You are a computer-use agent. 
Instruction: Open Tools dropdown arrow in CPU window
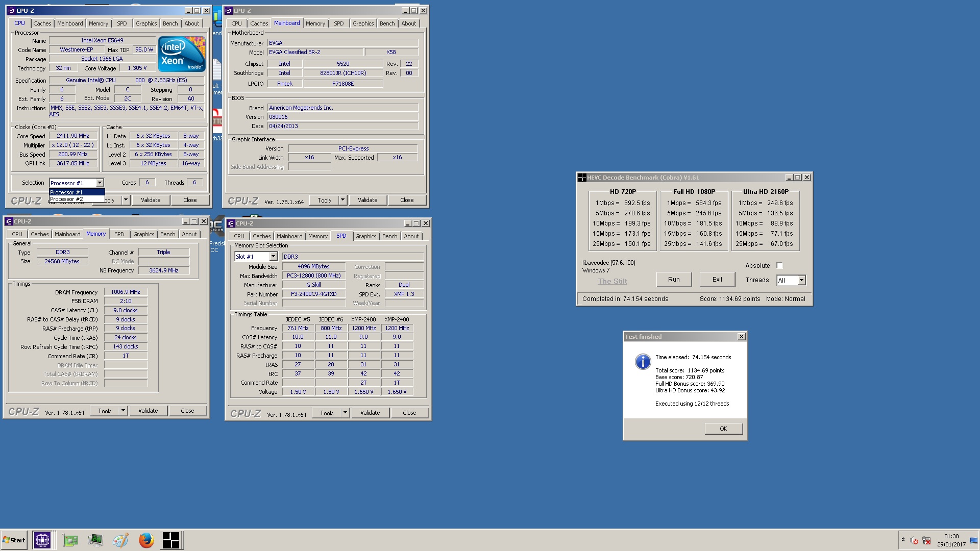[x=126, y=200]
